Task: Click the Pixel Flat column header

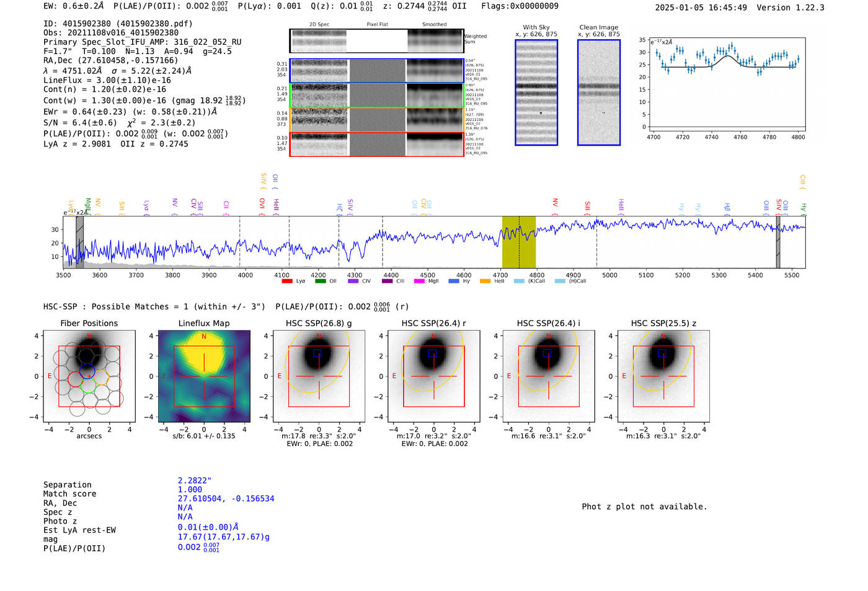Action: (x=377, y=25)
